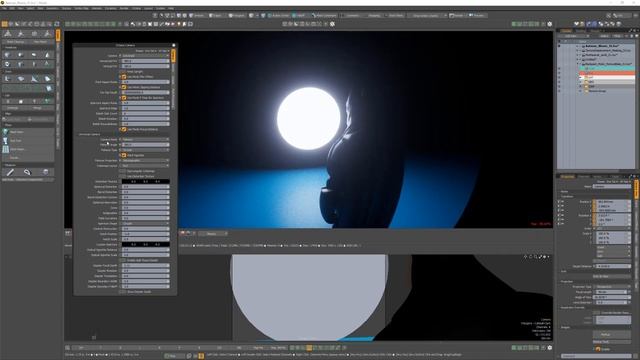
Task: Open the Projection Type dropdown in Properties panel
Action: tap(612, 287)
